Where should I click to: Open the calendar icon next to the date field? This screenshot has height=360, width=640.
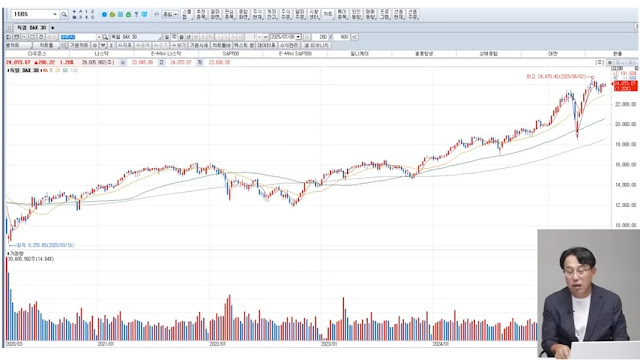coord(307,37)
